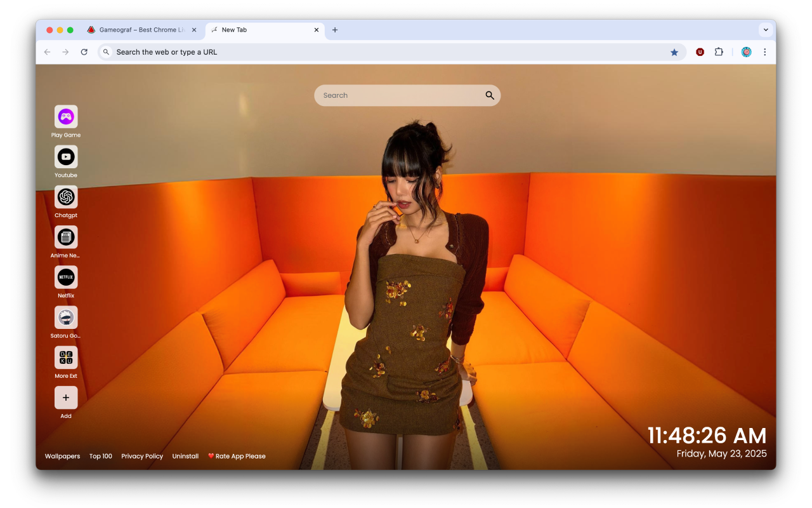The image size is (812, 508).
Task: Open a new tab with plus button
Action: (x=335, y=30)
